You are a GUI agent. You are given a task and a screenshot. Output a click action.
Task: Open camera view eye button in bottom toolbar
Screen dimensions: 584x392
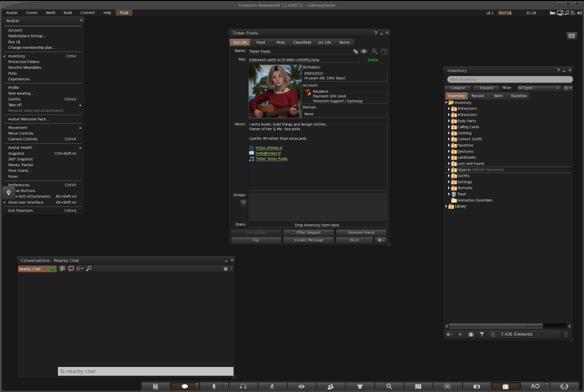(x=301, y=386)
